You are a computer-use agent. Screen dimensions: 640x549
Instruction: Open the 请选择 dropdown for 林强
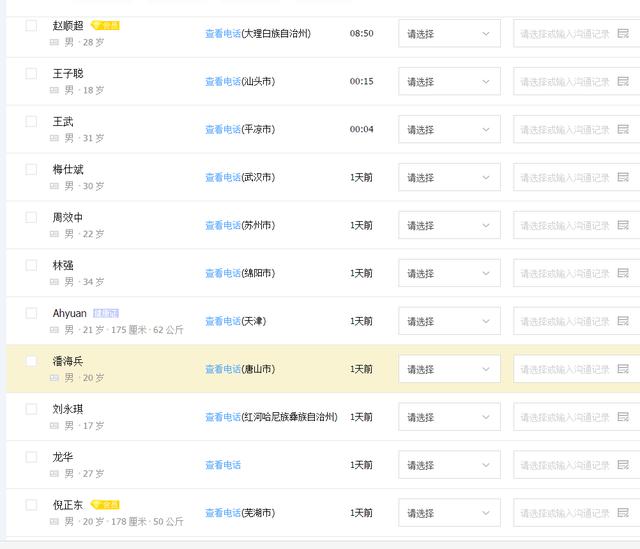pyautogui.click(x=449, y=273)
